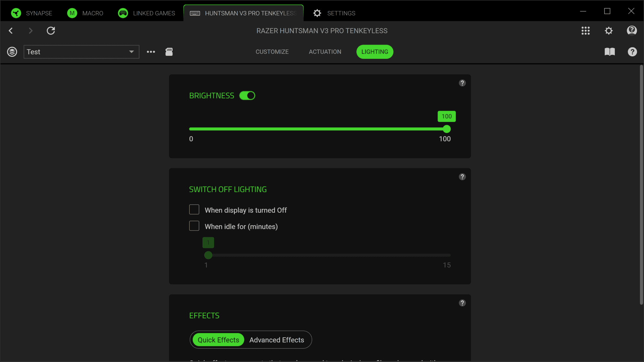
Task: Open the user guide book icon
Action: pyautogui.click(x=610, y=52)
